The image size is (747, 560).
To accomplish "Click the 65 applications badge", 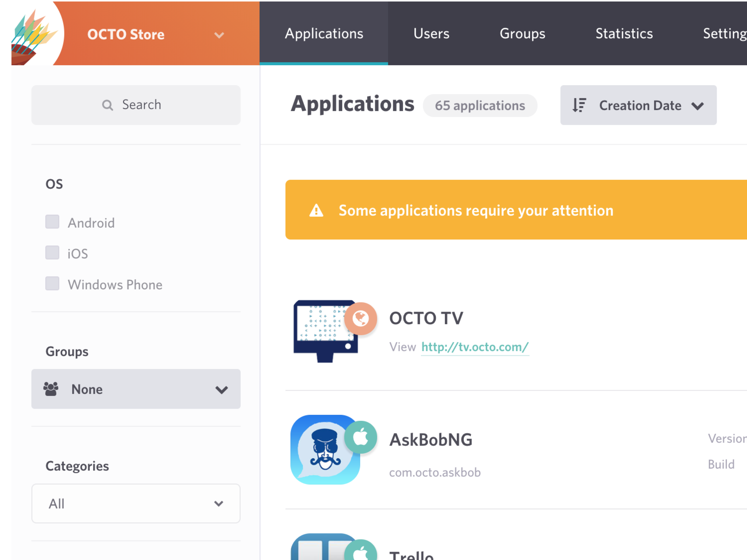I will click(480, 106).
